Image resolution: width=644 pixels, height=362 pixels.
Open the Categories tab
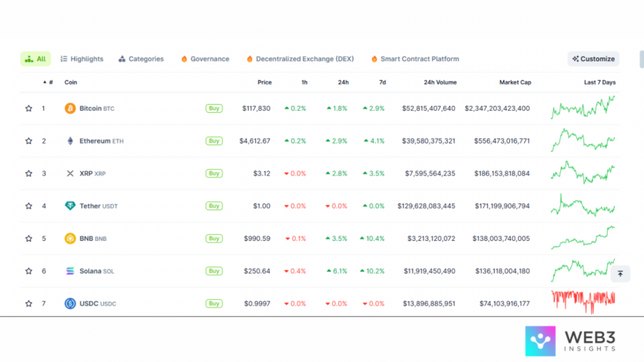[x=141, y=59]
